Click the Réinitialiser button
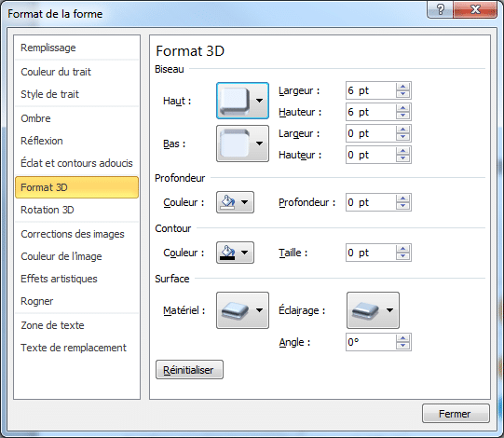The image size is (504, 438). (189, 370)
